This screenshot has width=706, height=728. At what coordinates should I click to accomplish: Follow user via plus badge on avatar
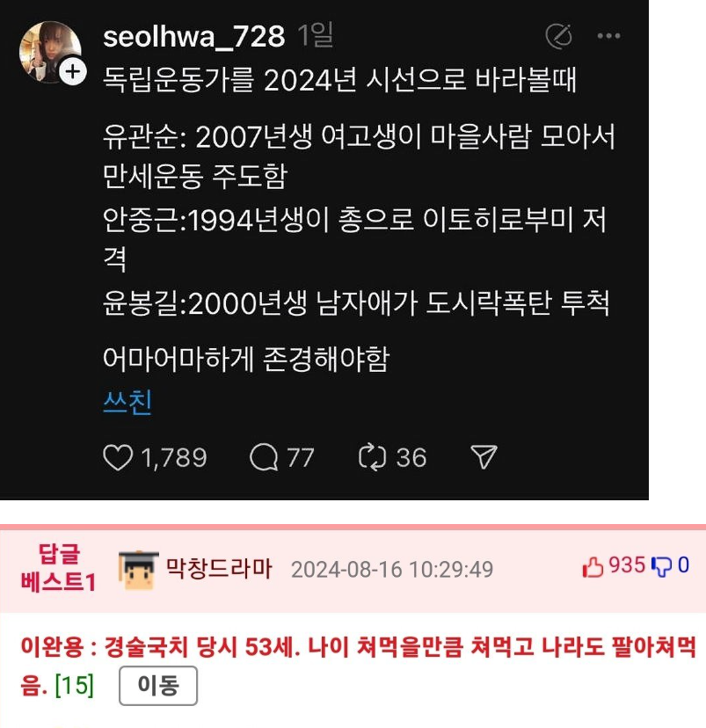(x=72, y=72)
